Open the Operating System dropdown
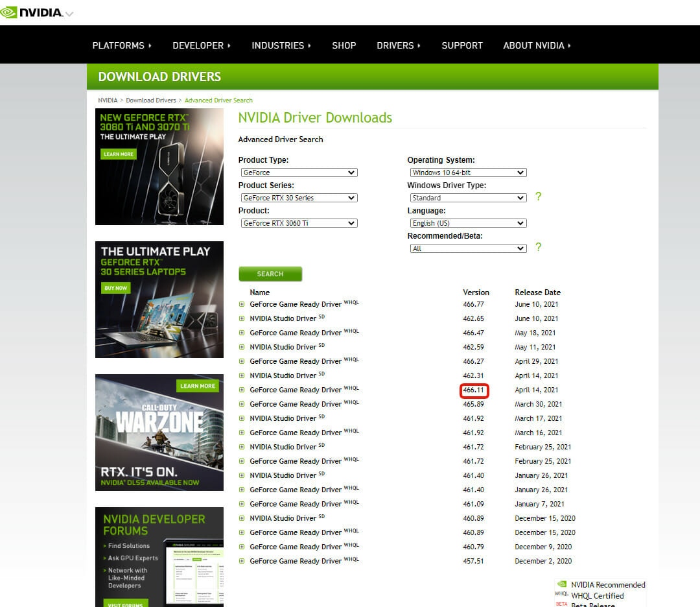 (467, 173)
